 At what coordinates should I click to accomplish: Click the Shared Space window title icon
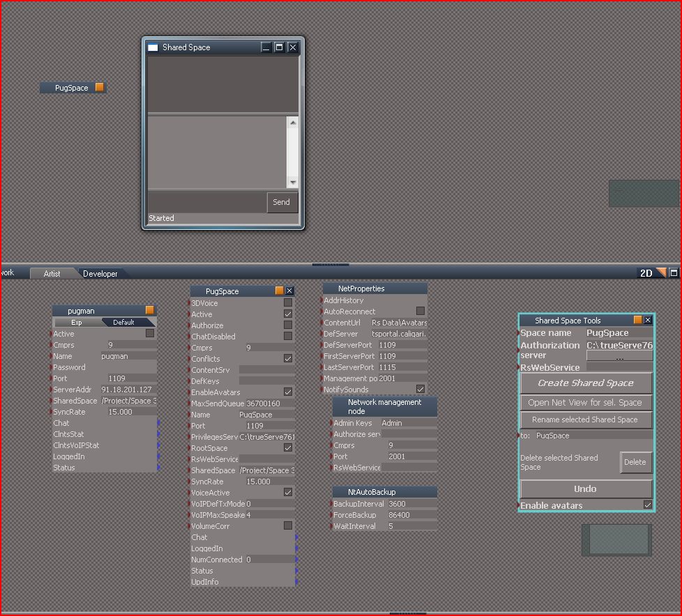tap(153, 47)
